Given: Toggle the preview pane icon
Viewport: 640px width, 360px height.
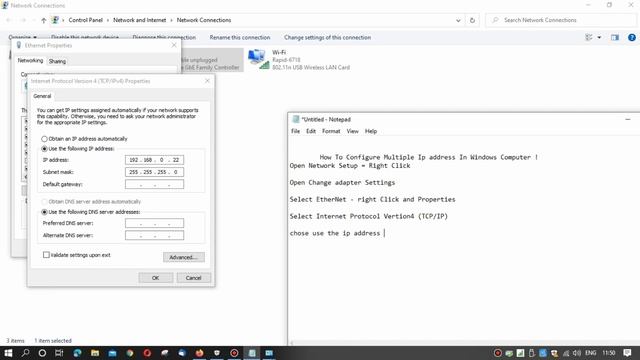Looking at the screenshot, I should coord(615,38).
